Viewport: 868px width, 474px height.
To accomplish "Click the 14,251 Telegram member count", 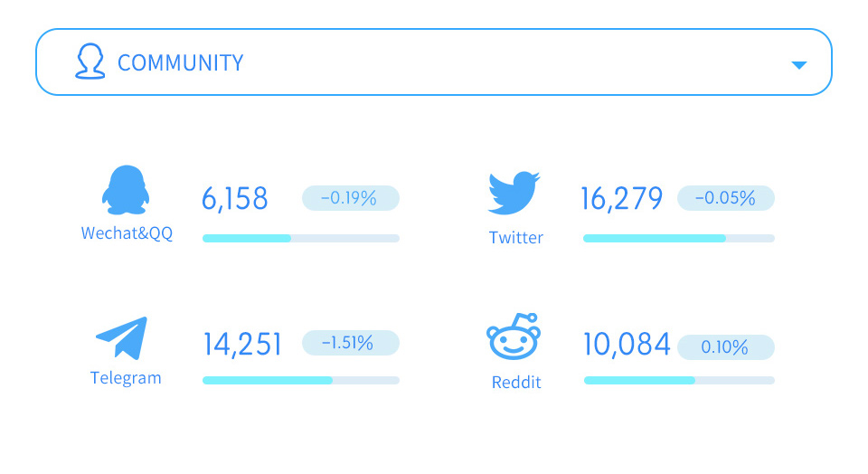I will pos(242,344).
